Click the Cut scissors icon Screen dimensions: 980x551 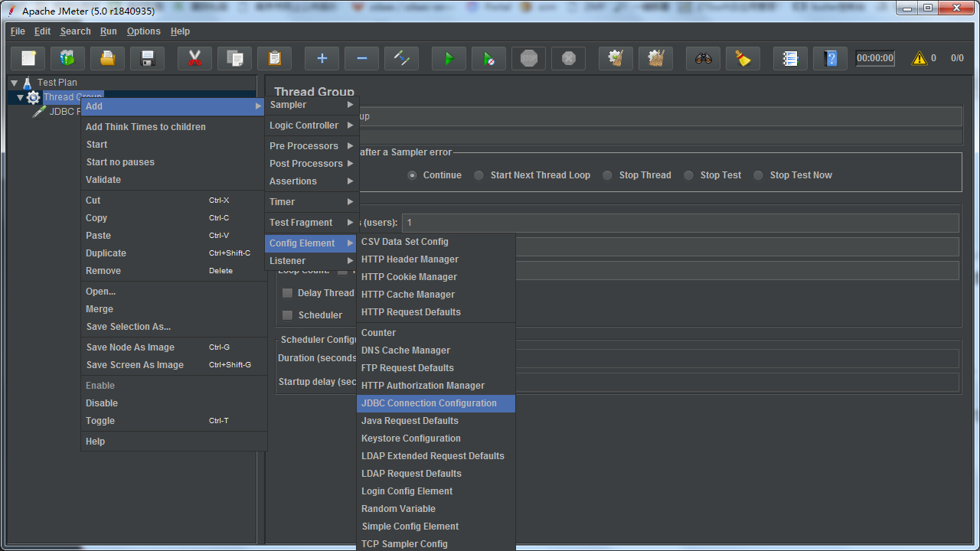195,58
